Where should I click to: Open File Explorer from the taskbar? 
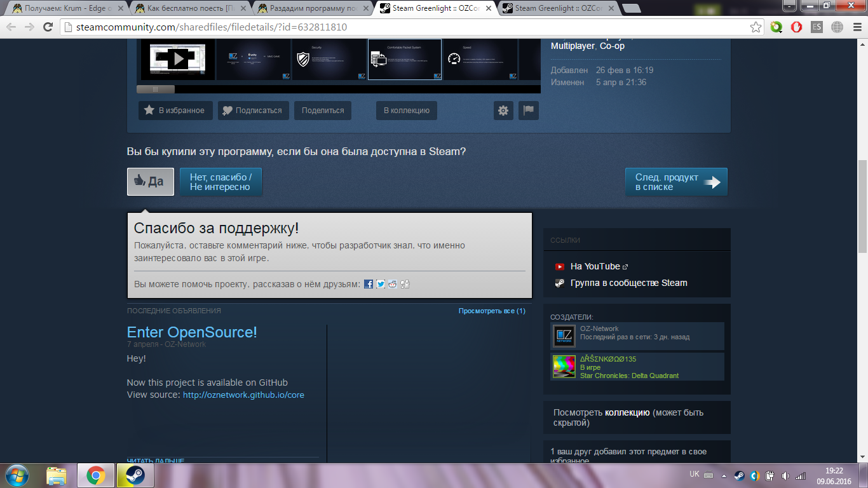tap(57, 475)
